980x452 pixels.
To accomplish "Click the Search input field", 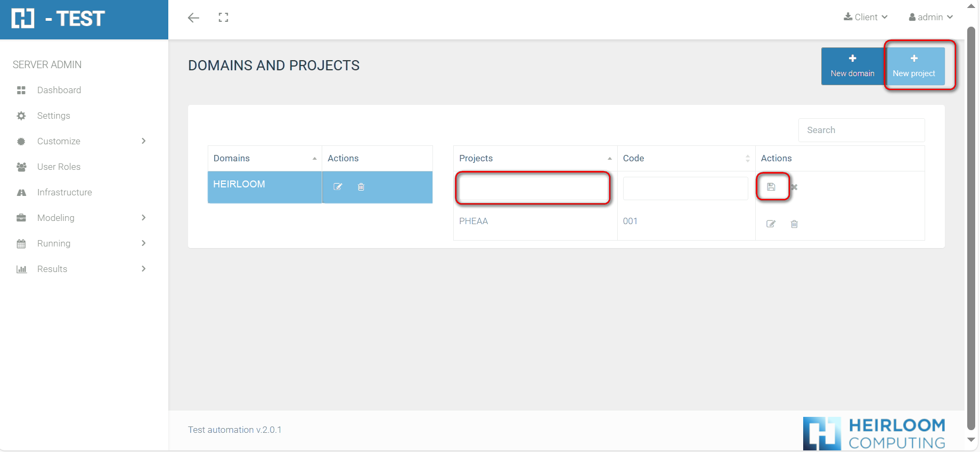I will (861, 130).
